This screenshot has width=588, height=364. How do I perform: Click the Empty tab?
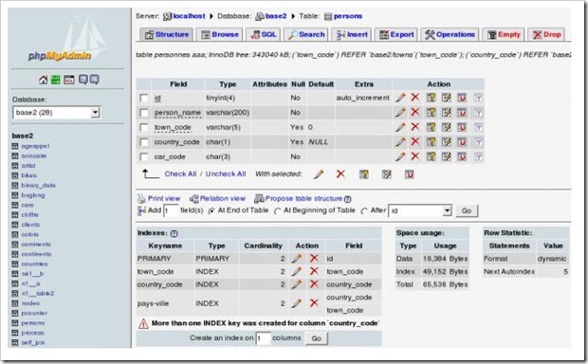504,34
